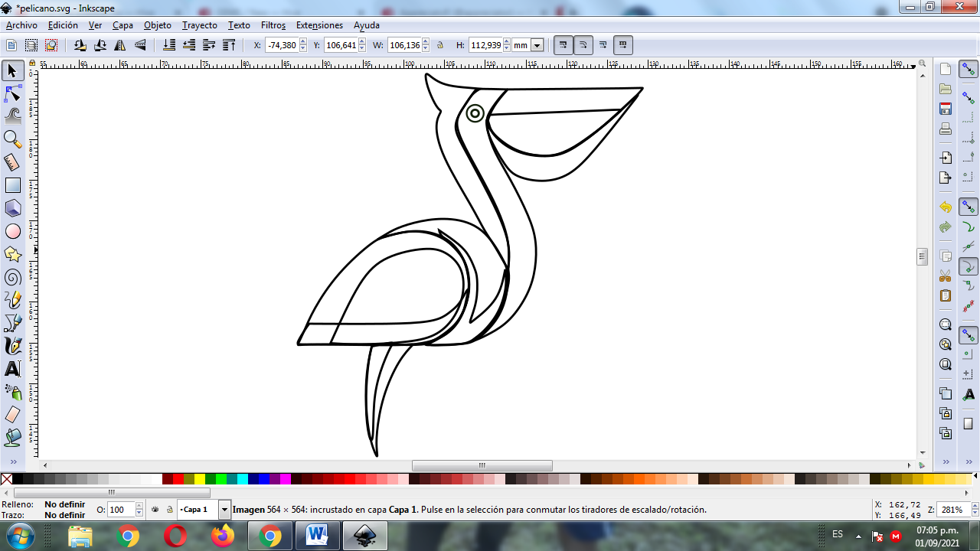Open Firefox from the taskbar
The image size is (980, 551).
pyautogui.click(x=223, y=536)
